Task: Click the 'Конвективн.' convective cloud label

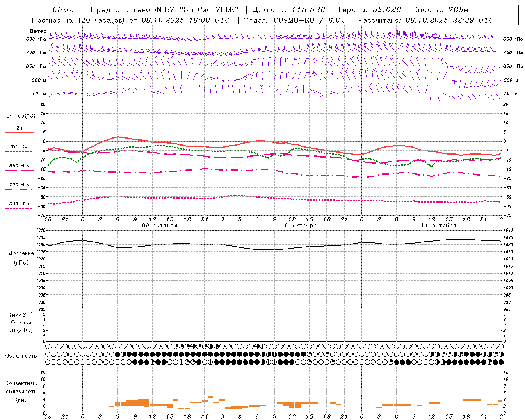Action: click(21, 383)
